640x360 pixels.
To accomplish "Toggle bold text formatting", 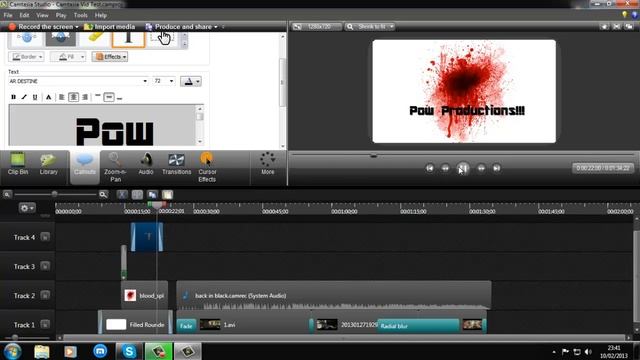I will point(13,97).
